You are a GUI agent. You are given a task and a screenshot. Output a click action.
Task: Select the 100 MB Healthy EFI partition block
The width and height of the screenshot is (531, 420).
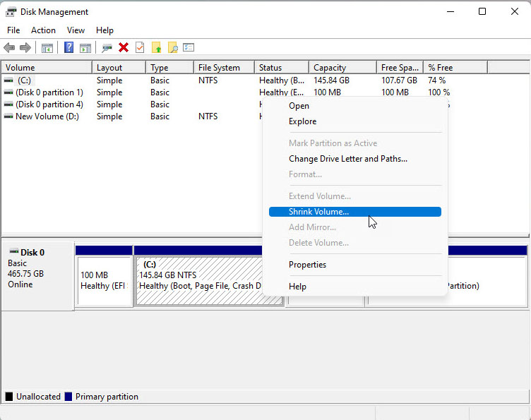(104, 281)
